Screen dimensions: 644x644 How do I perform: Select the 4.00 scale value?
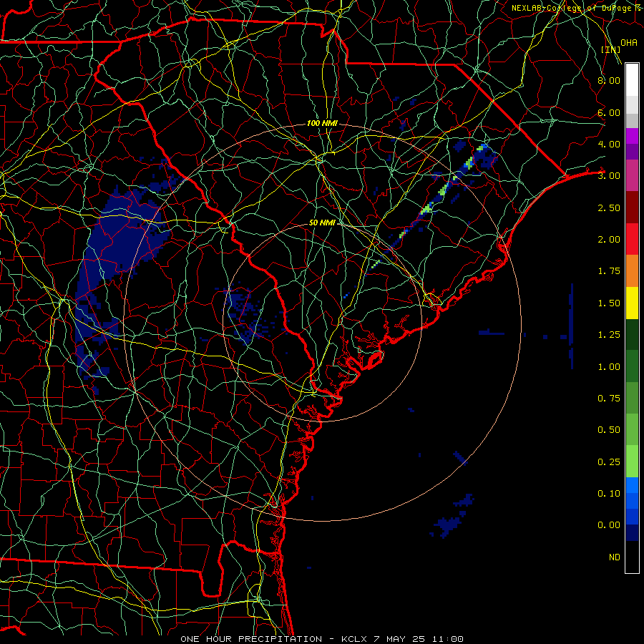[609, 144]
